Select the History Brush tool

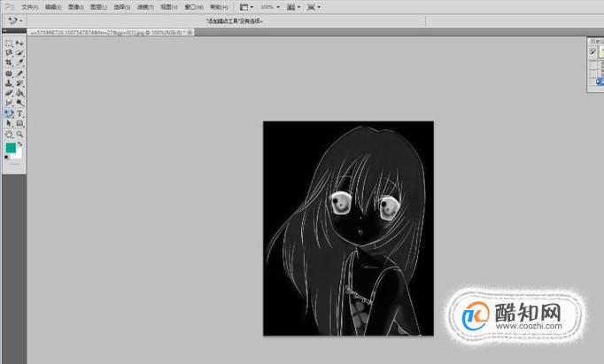click(19, 83)
